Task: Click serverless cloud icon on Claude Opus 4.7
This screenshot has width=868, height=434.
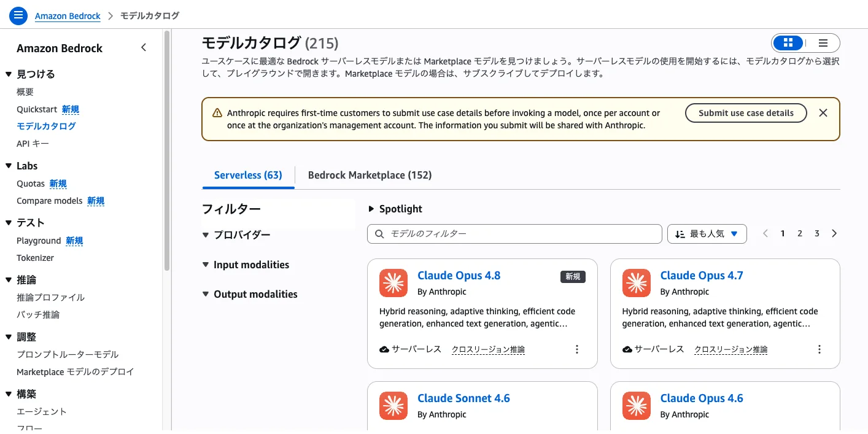Action: point(627,349)
